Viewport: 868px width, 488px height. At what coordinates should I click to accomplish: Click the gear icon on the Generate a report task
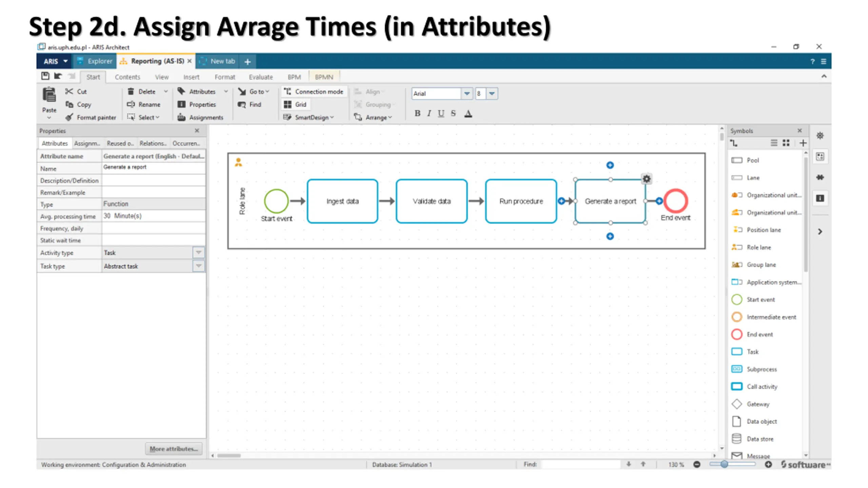[x=647, y=179]
